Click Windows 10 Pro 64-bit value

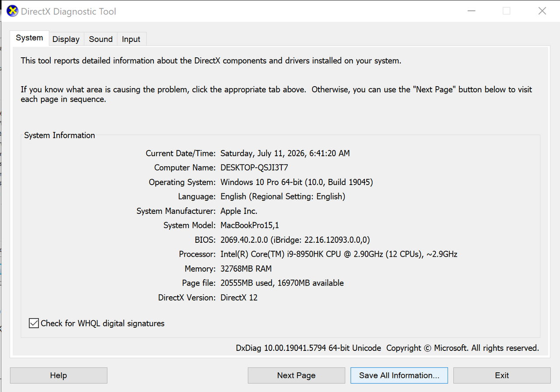[x=297, y=182]
